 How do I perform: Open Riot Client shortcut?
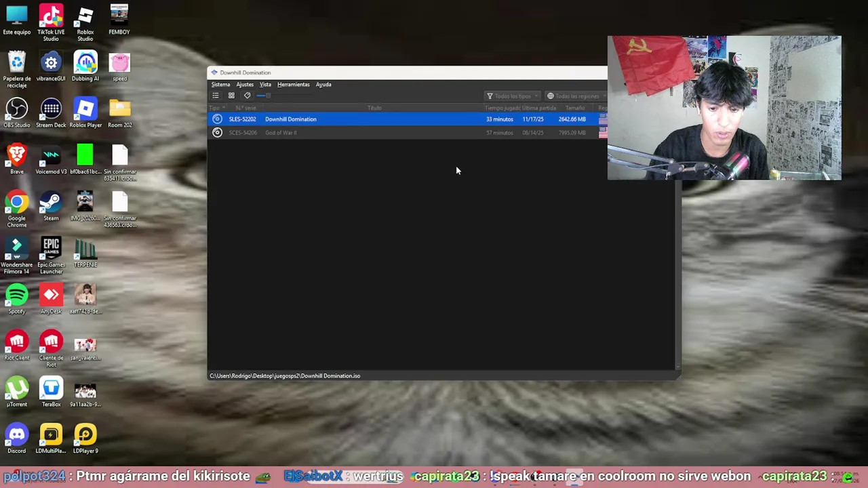[17, 346]
